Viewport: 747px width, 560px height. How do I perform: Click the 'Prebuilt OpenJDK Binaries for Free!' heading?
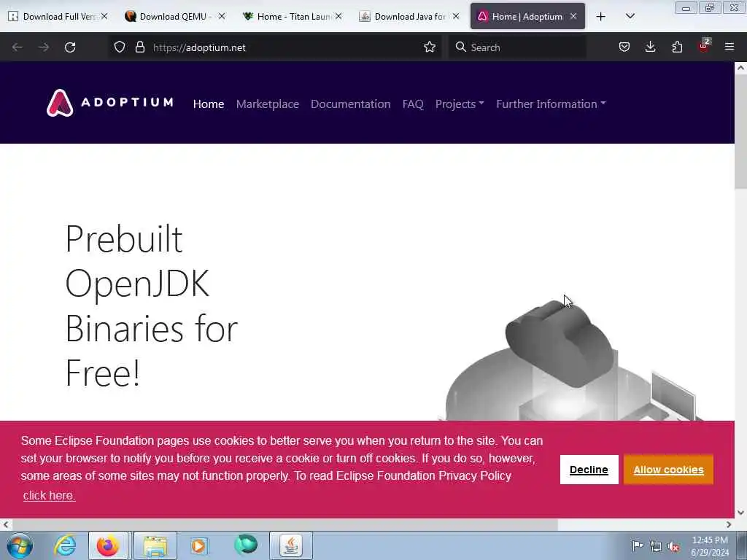click(x=152, y=306)
